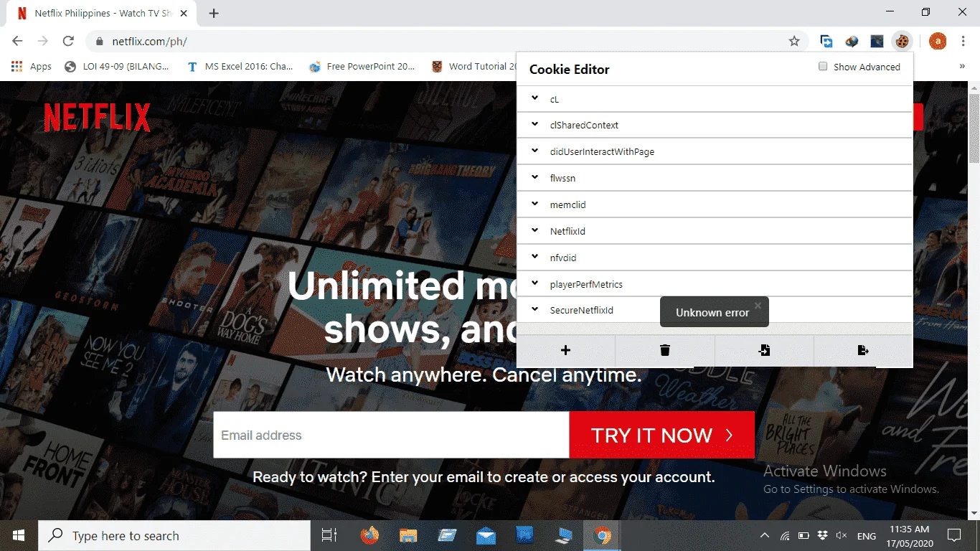Open the Mail app from the taskbar

click(x=486, y=535)
